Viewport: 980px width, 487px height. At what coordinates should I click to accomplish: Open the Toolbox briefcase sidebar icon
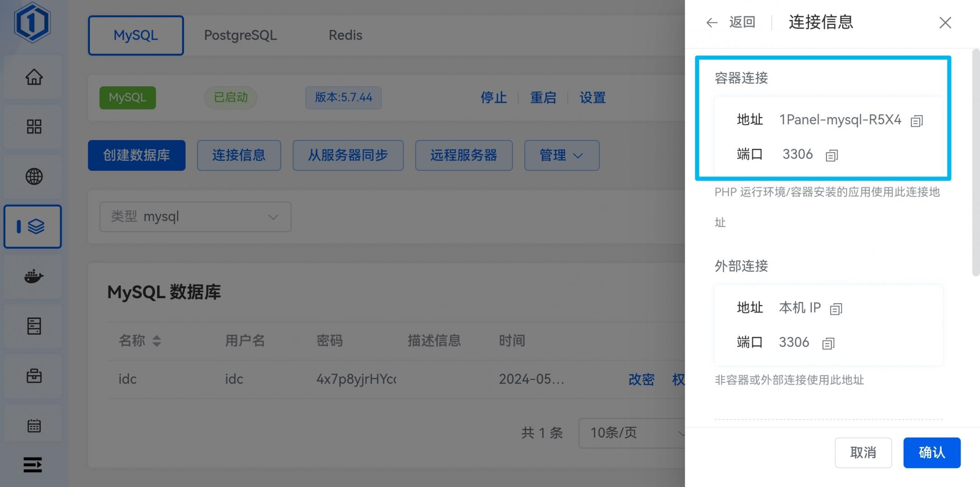click(34, 375)
